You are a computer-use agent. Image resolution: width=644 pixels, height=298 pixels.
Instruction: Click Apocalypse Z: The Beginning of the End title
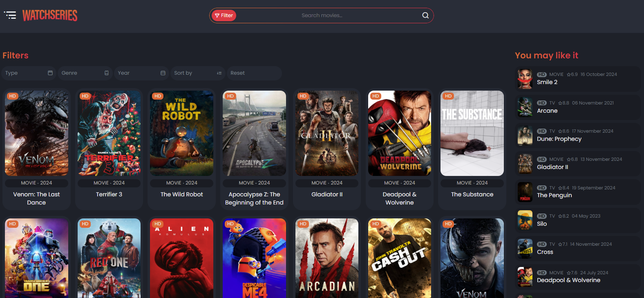[254, 198]
